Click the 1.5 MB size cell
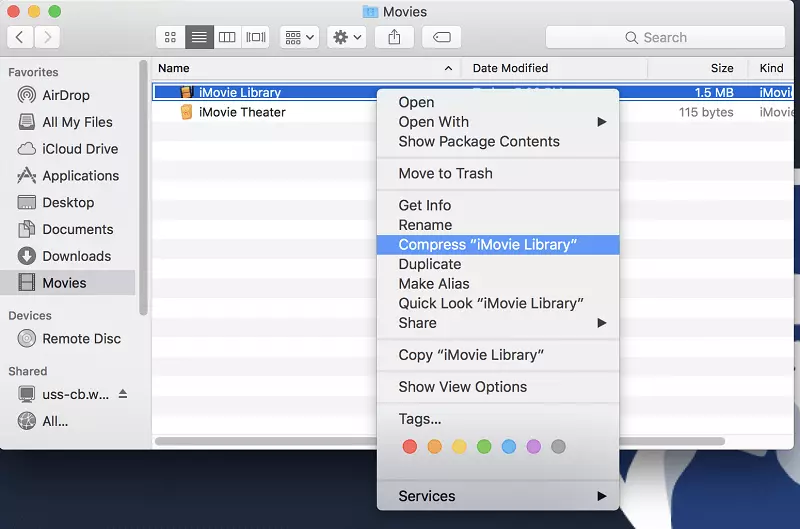The width and height of the screenshot is (800, 529). click(x=714, y=92)
